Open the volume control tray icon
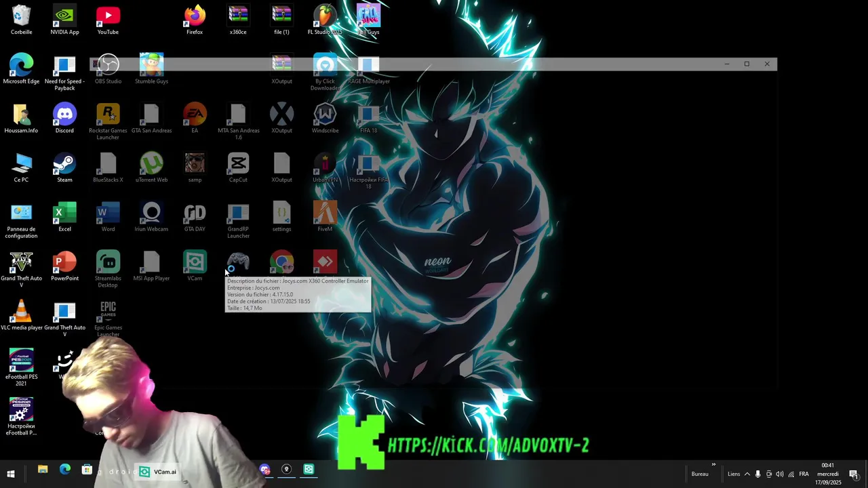This screenshot has height=488, width=868. pos(780,474)
